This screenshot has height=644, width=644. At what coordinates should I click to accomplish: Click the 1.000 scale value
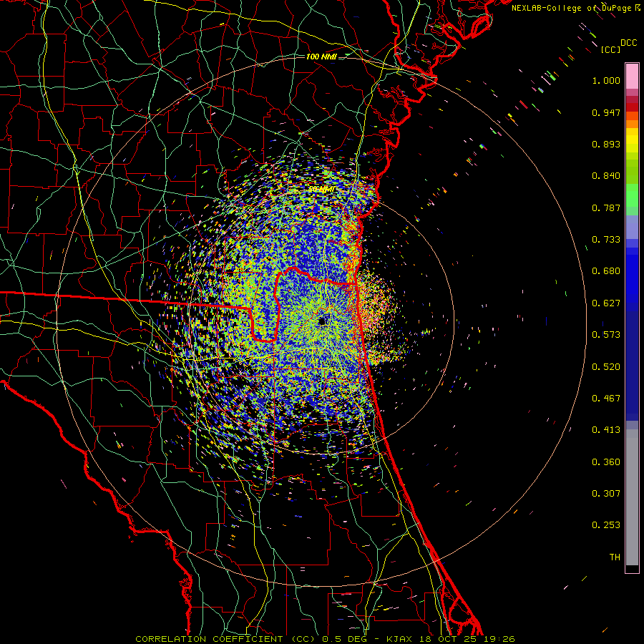click(606, 80)
